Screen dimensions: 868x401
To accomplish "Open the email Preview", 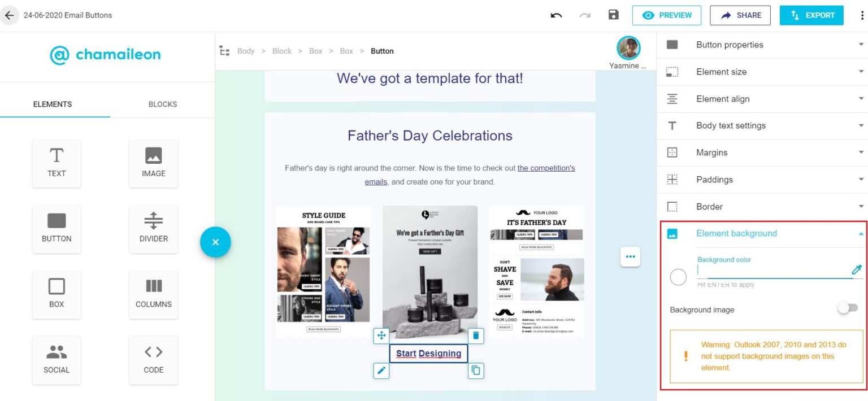I will pos(667,15).
